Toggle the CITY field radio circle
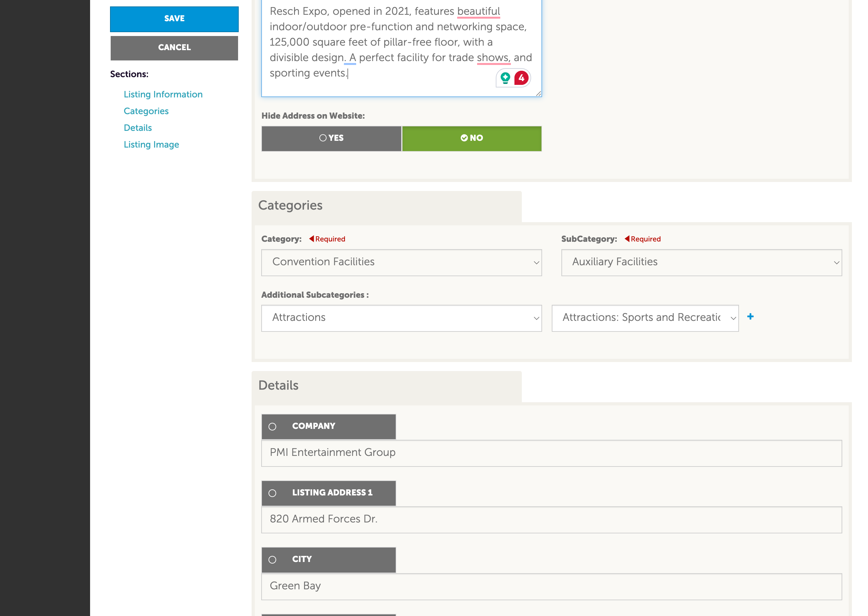This screenshot has height=616, width=868. pyautogui.click(x=272, y=559)
